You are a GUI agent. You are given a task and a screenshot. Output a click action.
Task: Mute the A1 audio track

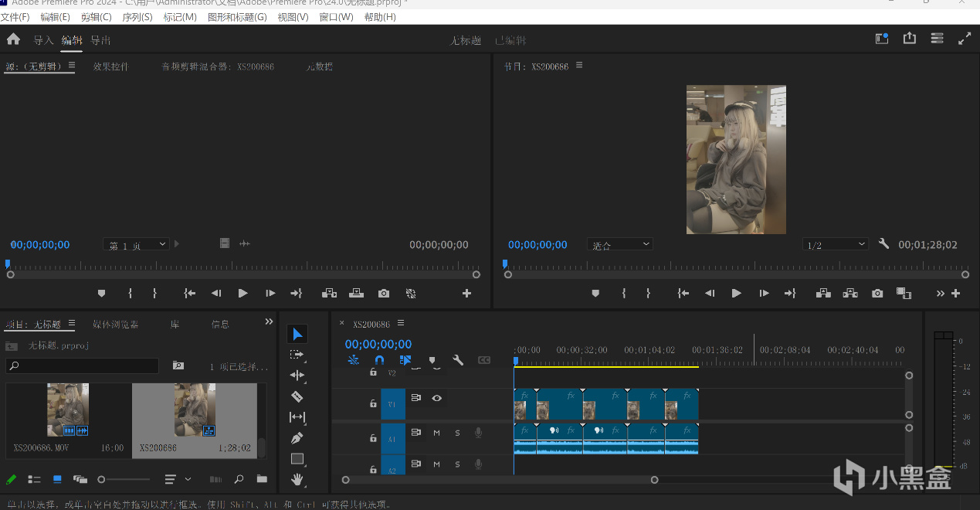436,433
